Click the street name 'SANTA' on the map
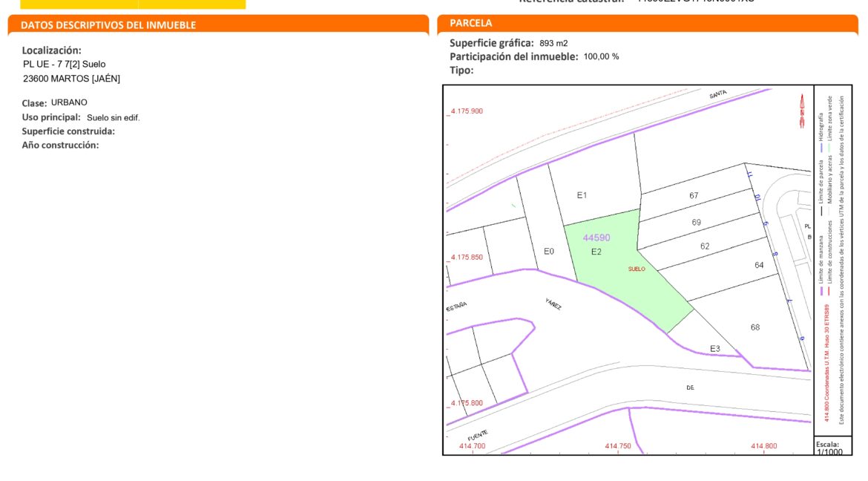868x481 pixels. pyautogui.click(x=718, y=95)
